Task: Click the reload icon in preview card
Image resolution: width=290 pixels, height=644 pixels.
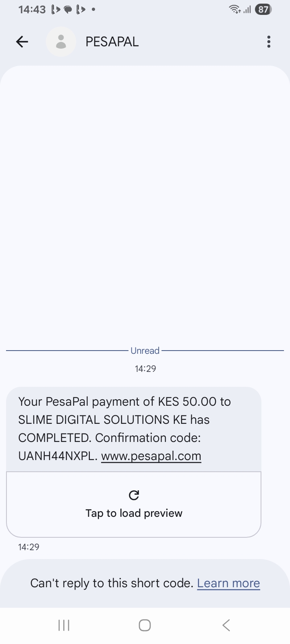Action: click(134, 495)
